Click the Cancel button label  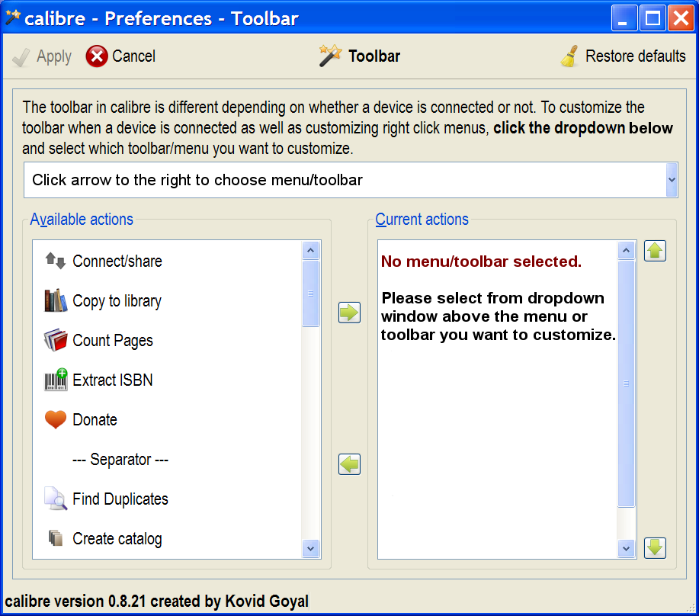[133, 56]
